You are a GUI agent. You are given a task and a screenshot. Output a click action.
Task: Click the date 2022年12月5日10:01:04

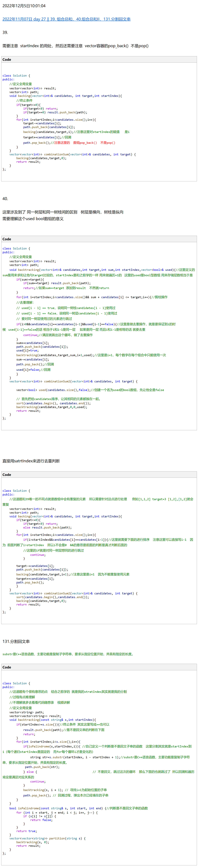24,6
